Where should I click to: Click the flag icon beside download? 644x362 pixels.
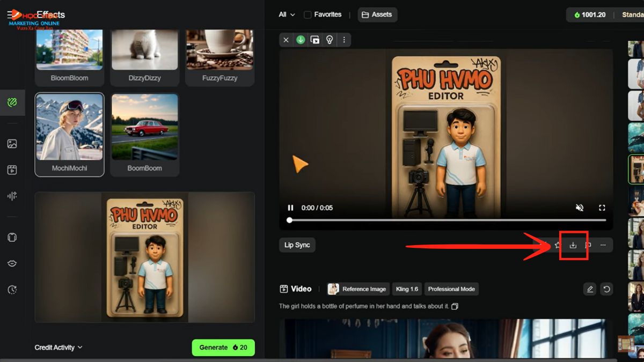click(x=588, y=245)
